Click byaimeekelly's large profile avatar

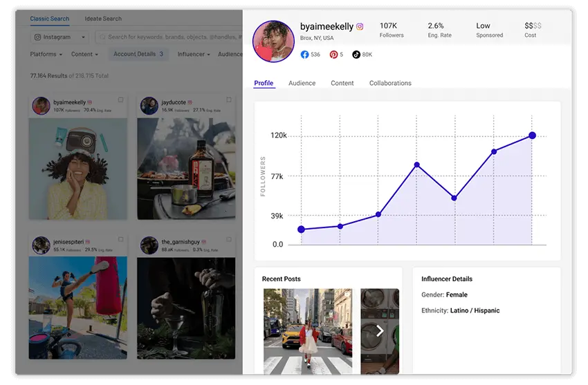[273, 41]
